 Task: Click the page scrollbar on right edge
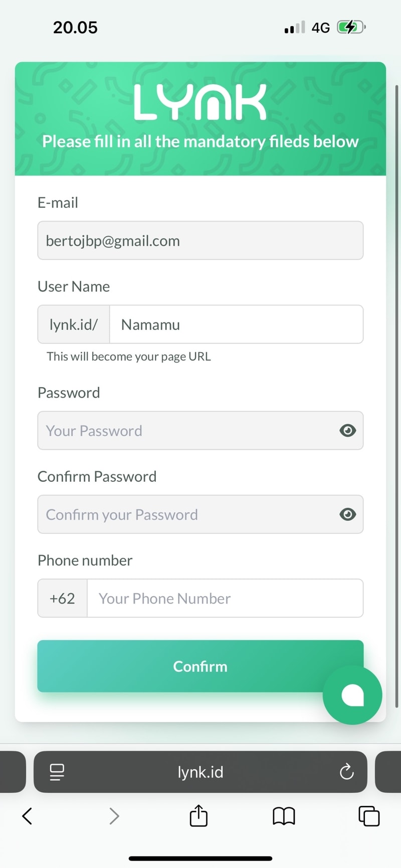click(396, 396)
